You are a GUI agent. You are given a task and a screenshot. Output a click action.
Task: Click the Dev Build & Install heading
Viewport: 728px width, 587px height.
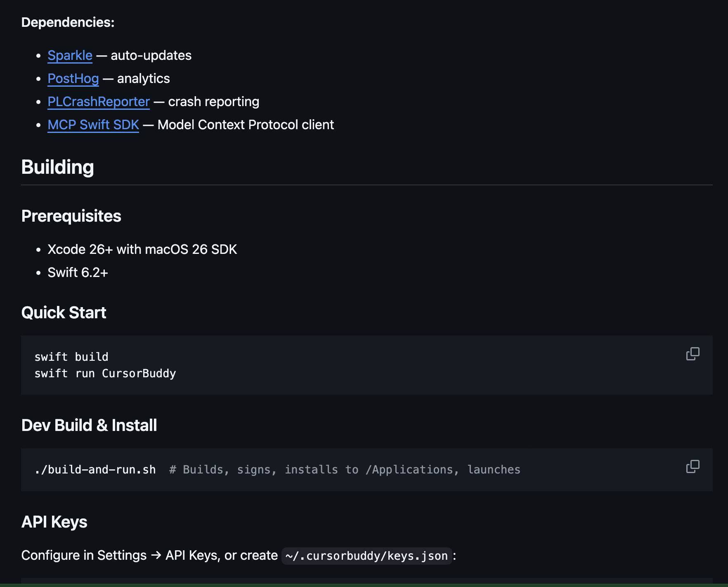coord(89,425)
